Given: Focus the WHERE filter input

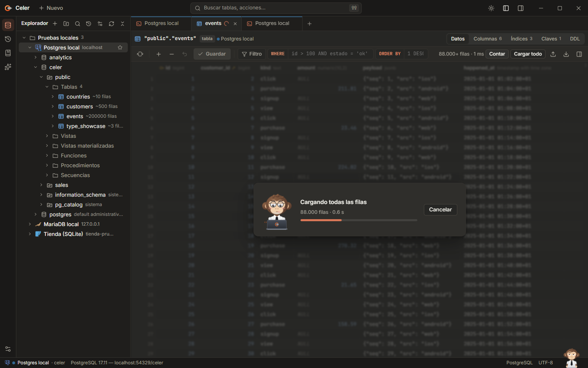Looking at the screenshot, I should point(330,54).
